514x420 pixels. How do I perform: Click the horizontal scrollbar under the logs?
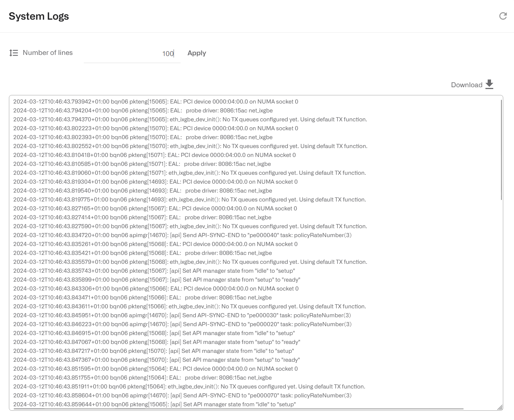coord(238,408)
